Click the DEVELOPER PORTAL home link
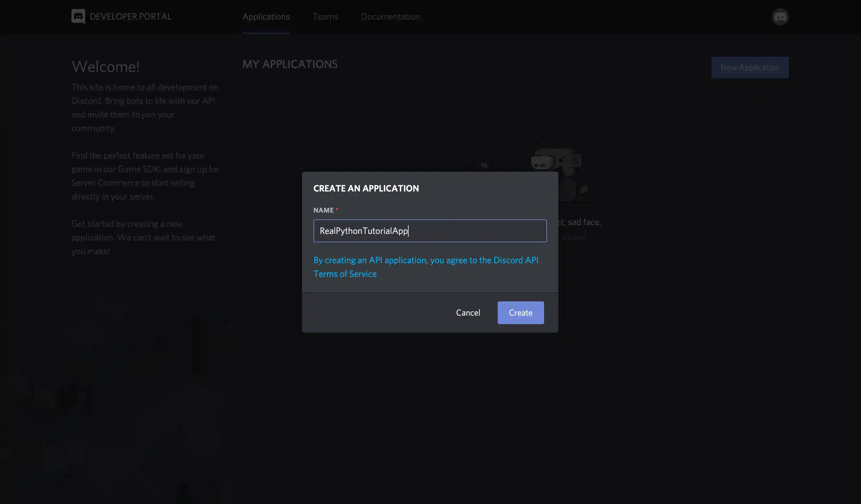The height and width of the screenshot is (504, 861). [130, 17]
